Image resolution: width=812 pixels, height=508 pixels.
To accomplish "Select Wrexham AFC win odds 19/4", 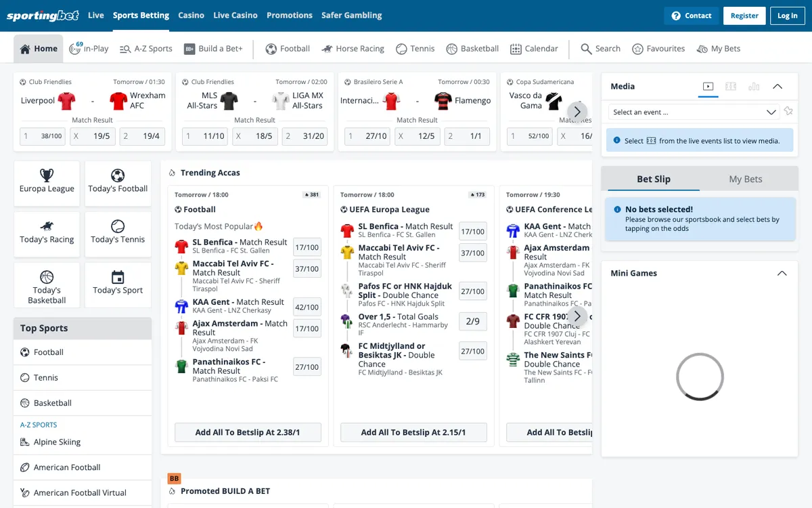I will pyautogui.click(x=142, y=136).
